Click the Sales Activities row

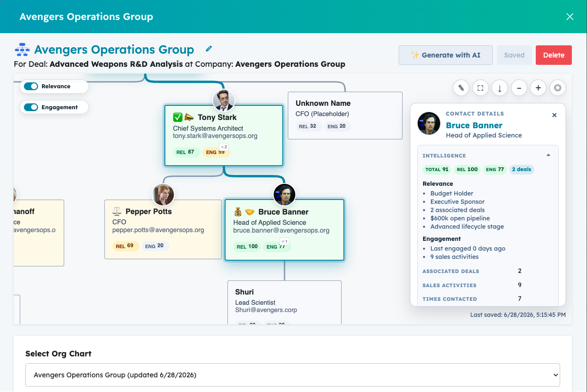coord(488,285)
